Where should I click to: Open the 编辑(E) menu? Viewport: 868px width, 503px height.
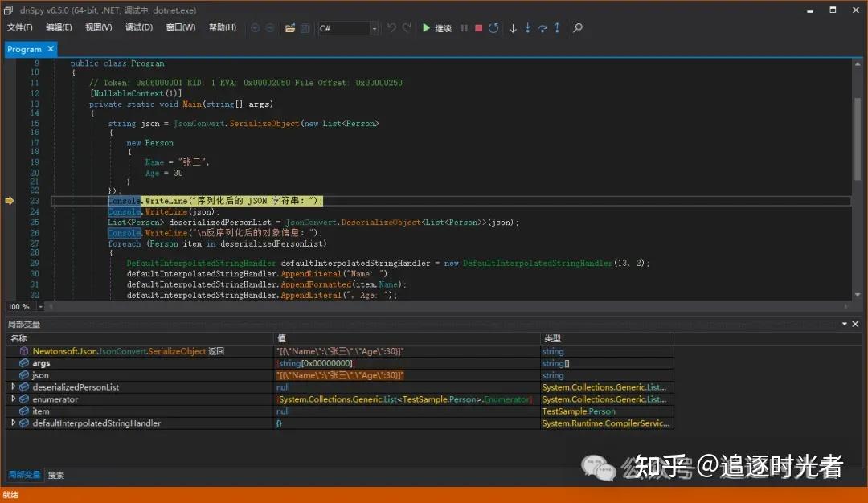tap(59, 27)
